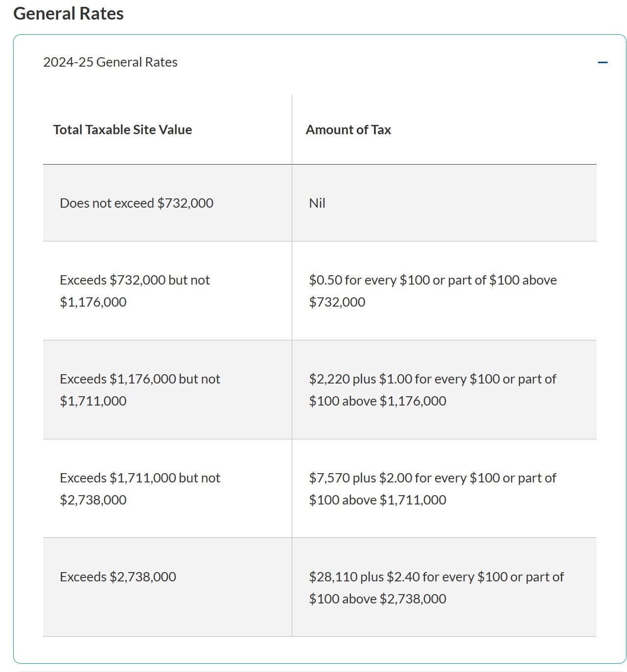The image size is (627, 672).
Task: Click the $2.40 per $100 rate text
Action: click(403, 577)
